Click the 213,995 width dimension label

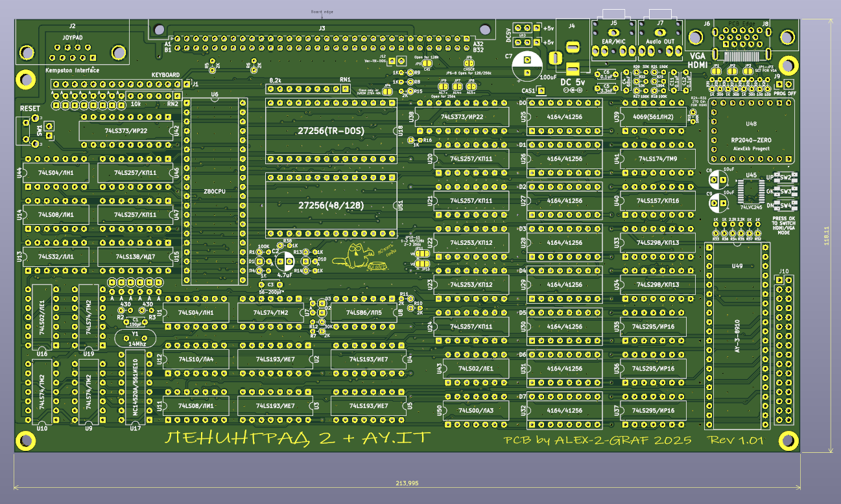407,483
